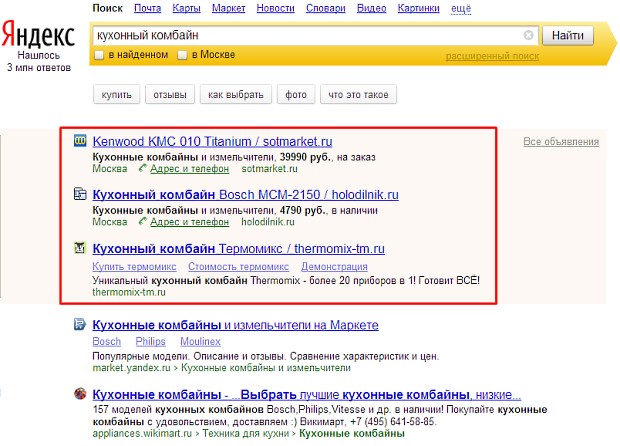Image resolution: width=620 pixels, height=446 pixels.
Task: Open 'расширенный поиск' link
Action: point(492,56)
